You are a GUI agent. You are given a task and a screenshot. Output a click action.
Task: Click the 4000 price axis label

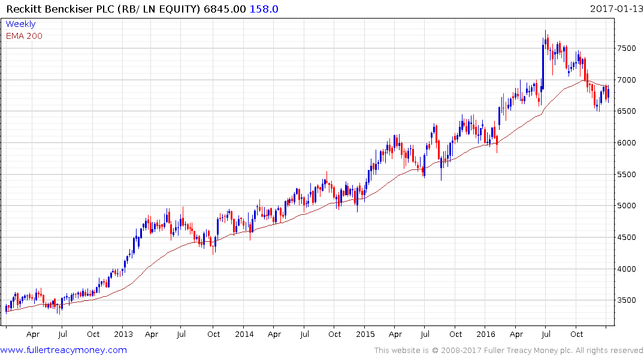[626, 269]
